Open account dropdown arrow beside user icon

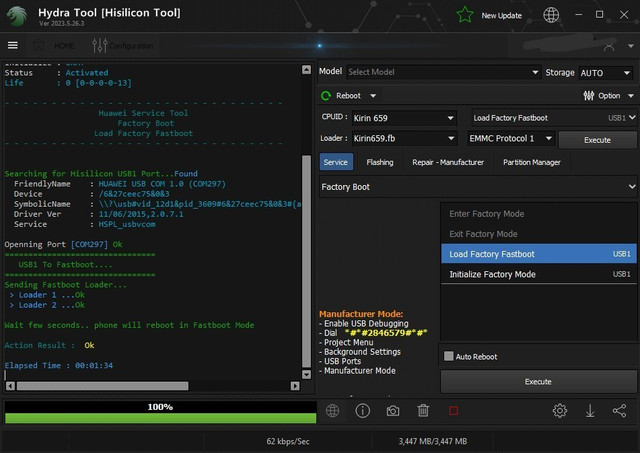pyautogui.click(x=631, y=46)
